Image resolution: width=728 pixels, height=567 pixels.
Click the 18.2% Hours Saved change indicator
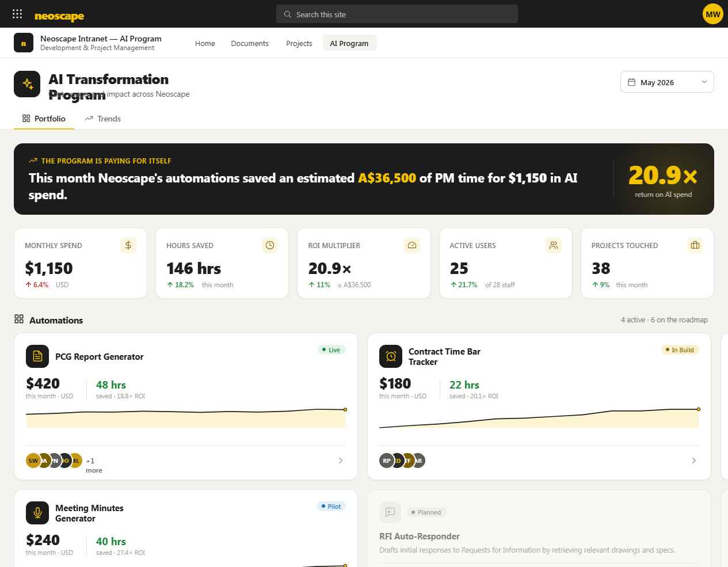pos(181,285)
